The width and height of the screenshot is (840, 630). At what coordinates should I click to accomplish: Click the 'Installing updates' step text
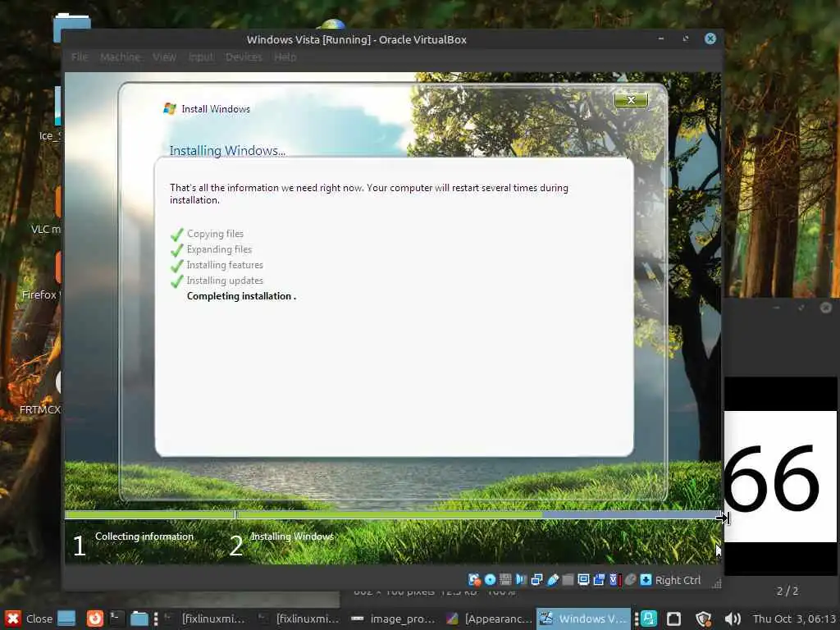(225, 281)
